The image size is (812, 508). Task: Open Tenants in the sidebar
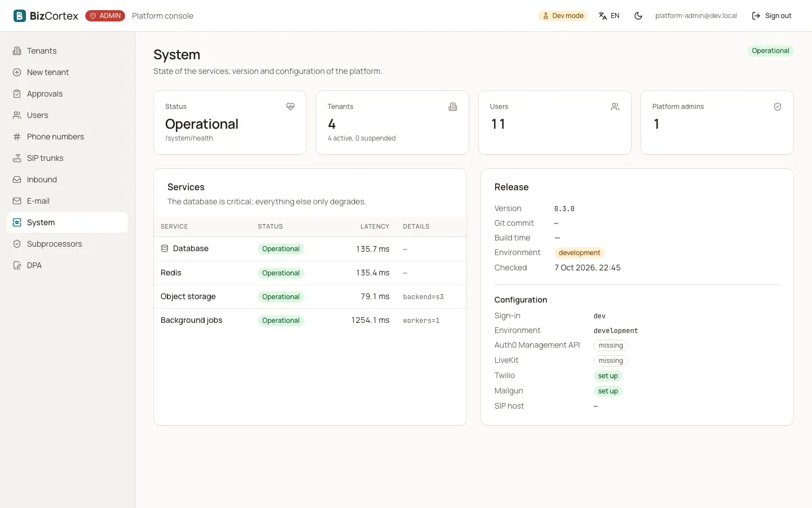pyautogui.click(x=68, y=51)
